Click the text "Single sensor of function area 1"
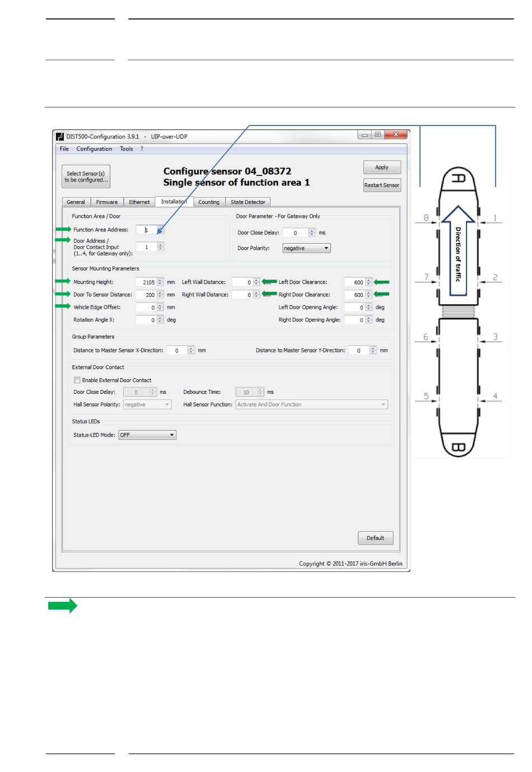 pos(236,183)
